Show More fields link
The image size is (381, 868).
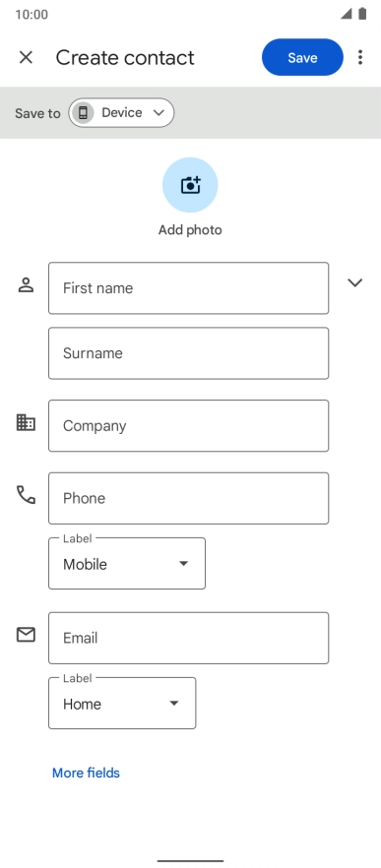86,773
